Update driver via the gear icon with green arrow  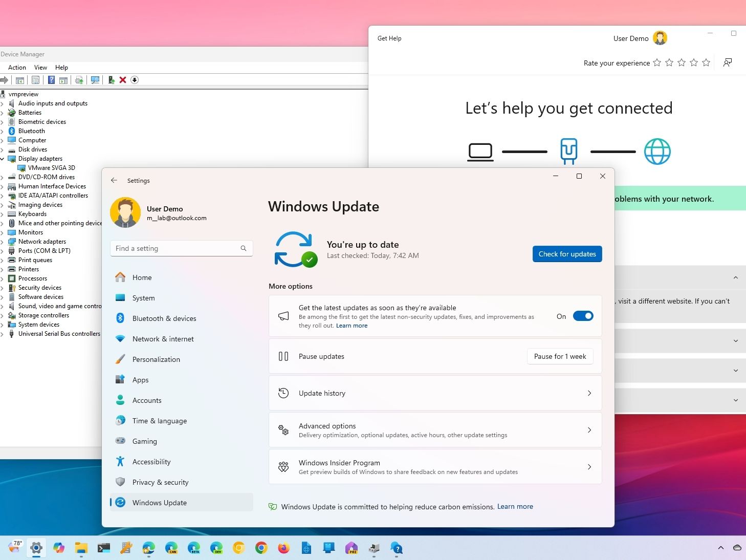79,80
